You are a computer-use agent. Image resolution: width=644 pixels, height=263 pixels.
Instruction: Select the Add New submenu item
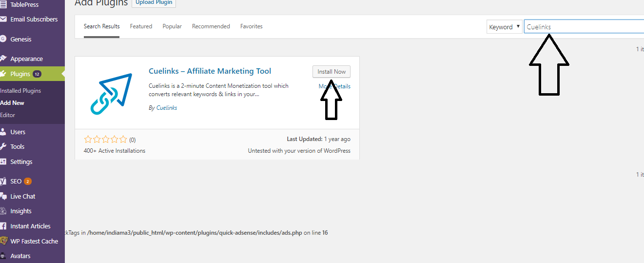[x=12, y=103]
